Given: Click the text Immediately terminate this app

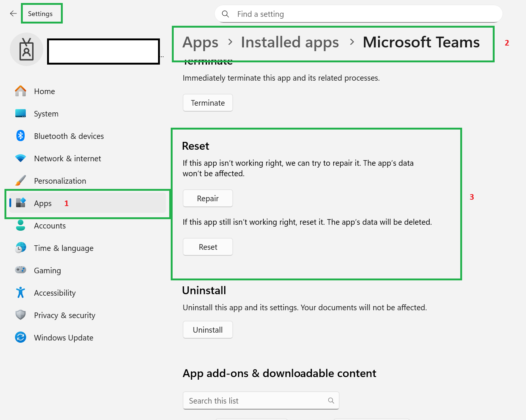Looking at the screenshot, I should click(x=281, y=78).
